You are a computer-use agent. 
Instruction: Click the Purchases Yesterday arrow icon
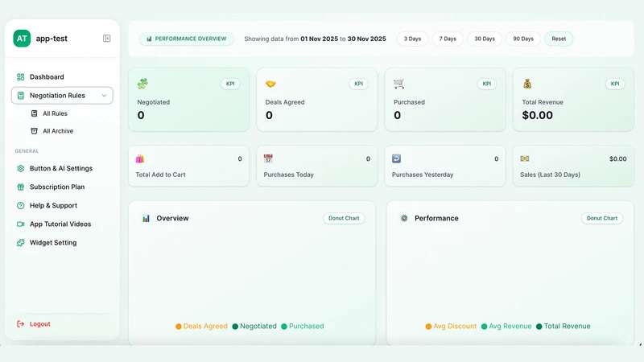[x=396, y=158]
